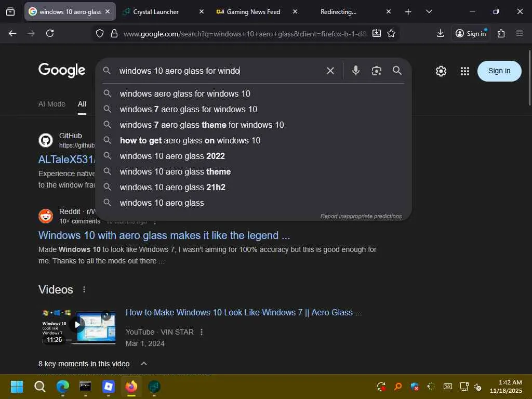Screen dimensions: 532x399
Task: Select the windows 10 aero glass tab
Action: tap(70, 12)
